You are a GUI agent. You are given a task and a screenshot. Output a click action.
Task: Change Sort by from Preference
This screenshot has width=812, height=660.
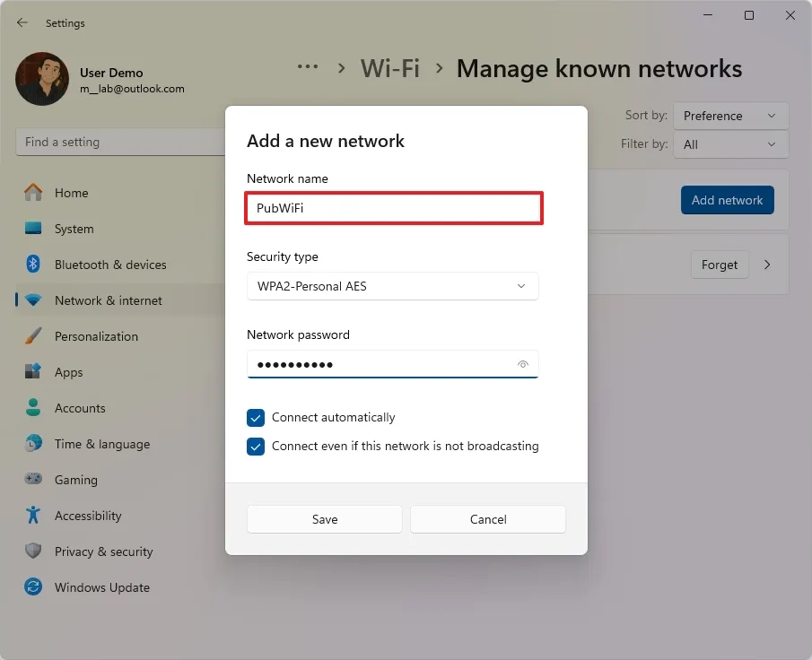(730, 115)
